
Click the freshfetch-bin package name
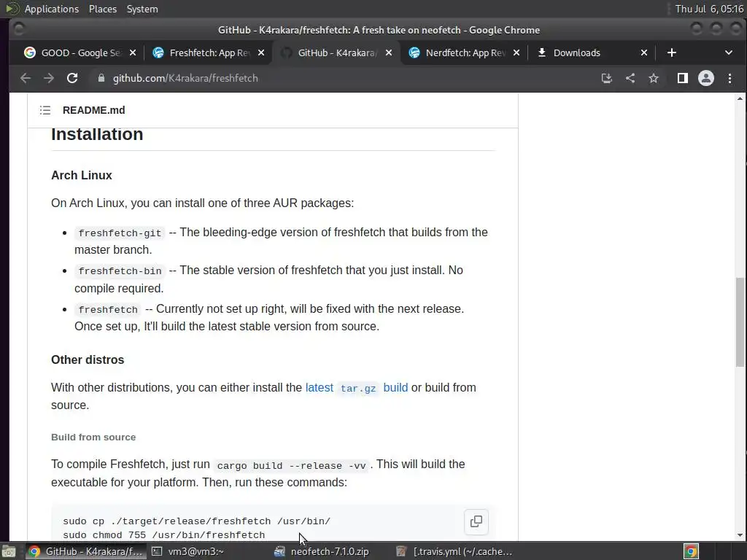pyautogui.click(x=120, y=271)
